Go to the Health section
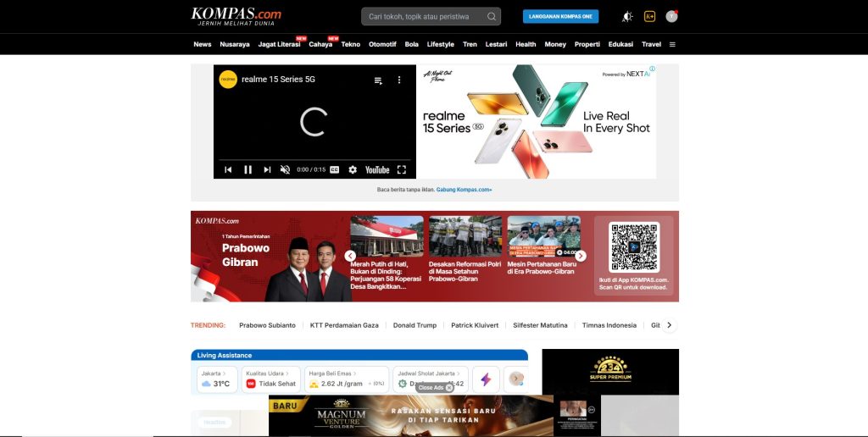The height and width of the screenshot is (437, 868). point(526,44)
